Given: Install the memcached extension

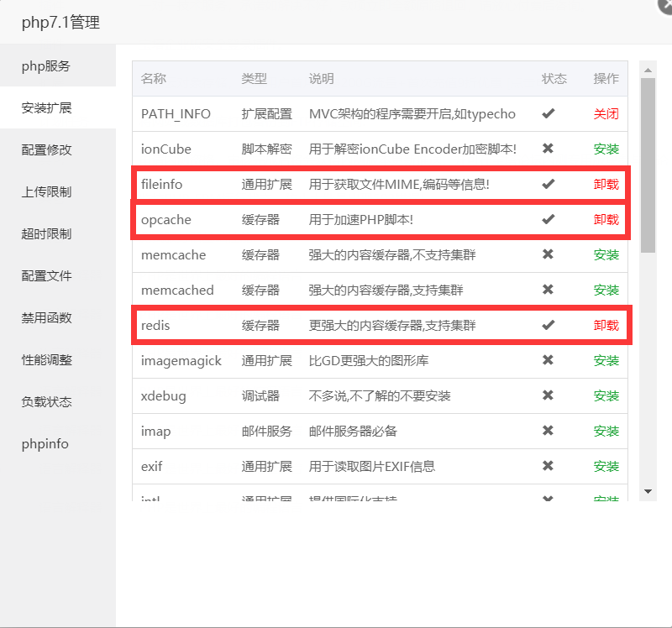Looking at the screenshot, I should (x=606, y=290).
